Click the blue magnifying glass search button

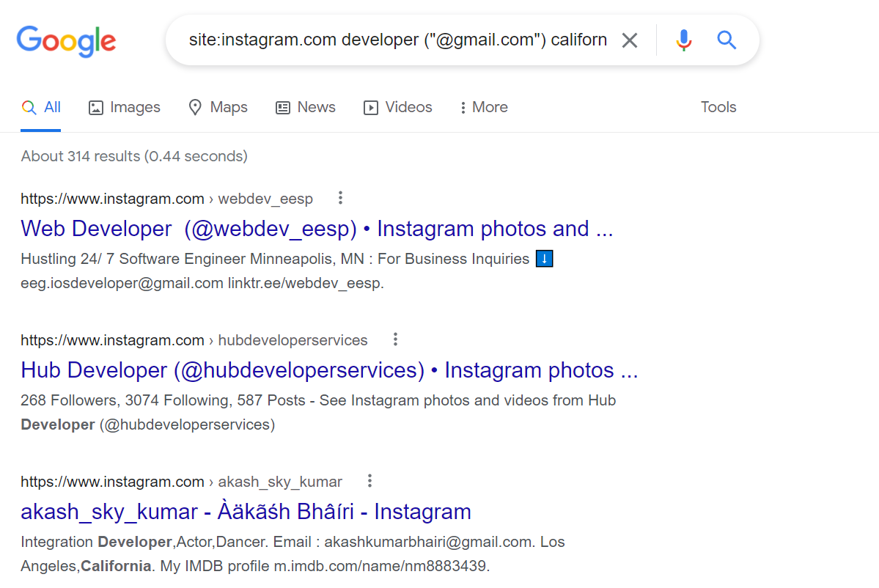coord(726,40)
